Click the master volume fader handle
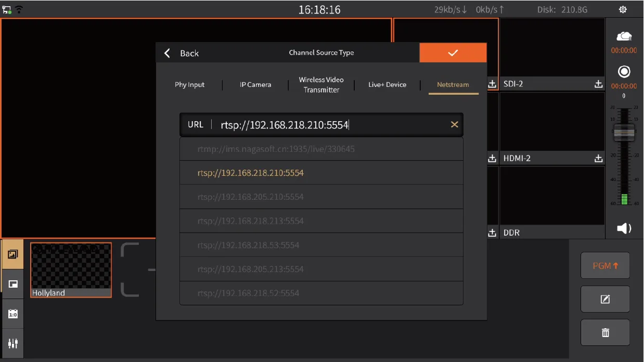Screen dimensions: 644x362 [x=624, y=133]
